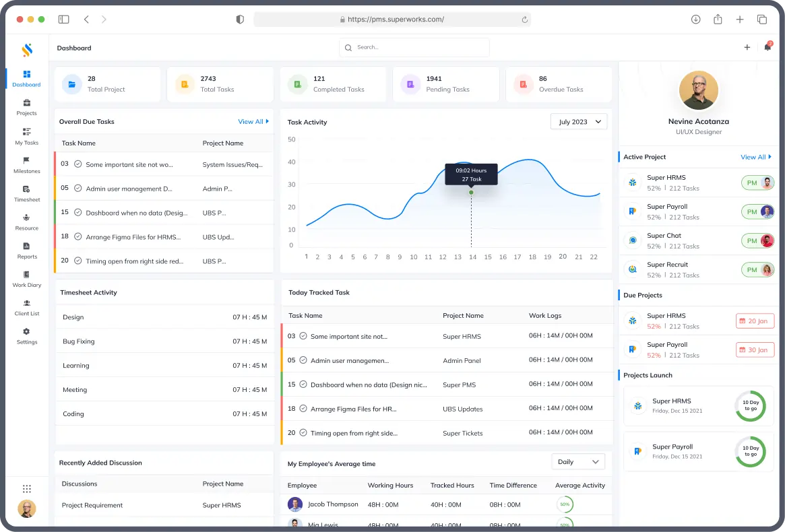The width and height of the screenshot is (785, 532).
Task: Open Work Diary from the sidebar menu
Action: click(x=26, y=279)
